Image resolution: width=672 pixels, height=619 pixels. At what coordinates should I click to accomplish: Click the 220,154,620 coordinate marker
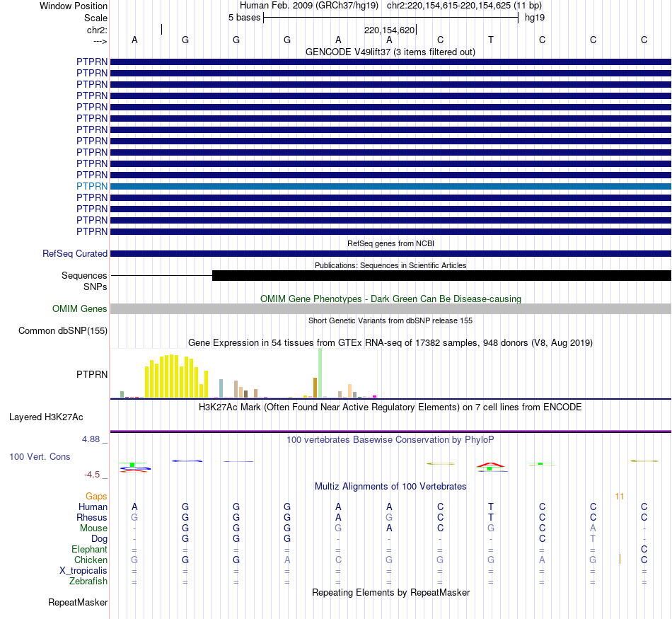pos(389,30)
